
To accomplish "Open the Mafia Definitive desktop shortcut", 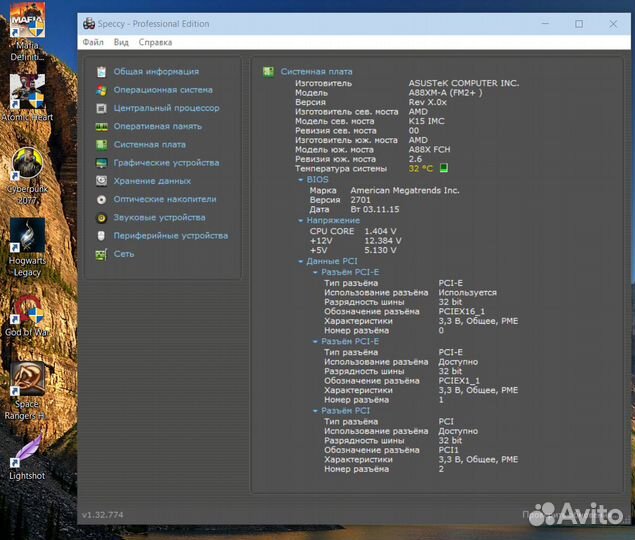I will point(28,32).
